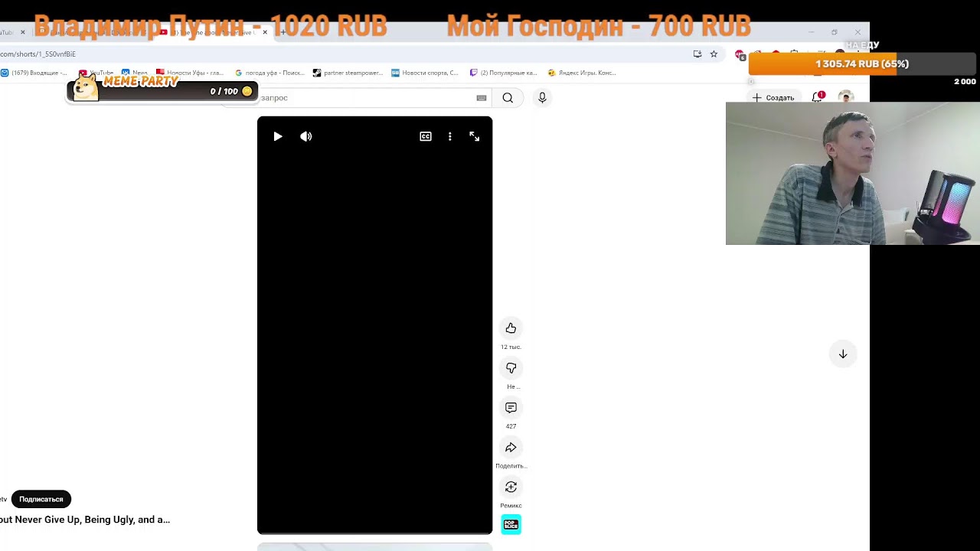The height and width of the screenshot is (551, 980).
Task: Open the Pop Slice sound thumbnail
Action: coord(511,524)
